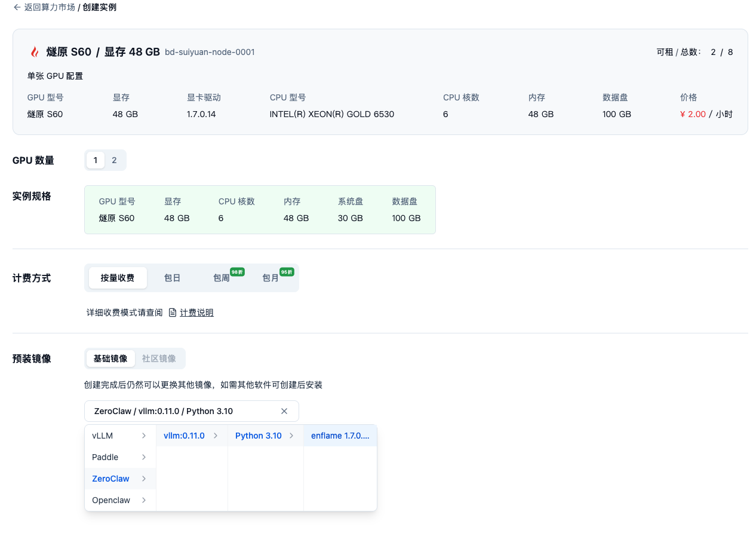Select Openclaw in the cascader menu
This screenshot has height=533, width=756.
pos(120,500)
